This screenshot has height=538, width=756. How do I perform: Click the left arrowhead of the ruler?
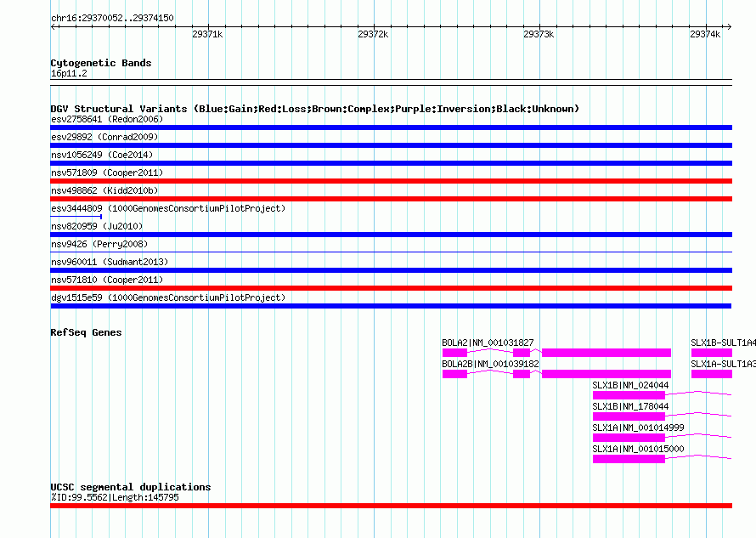pos(54,26)
